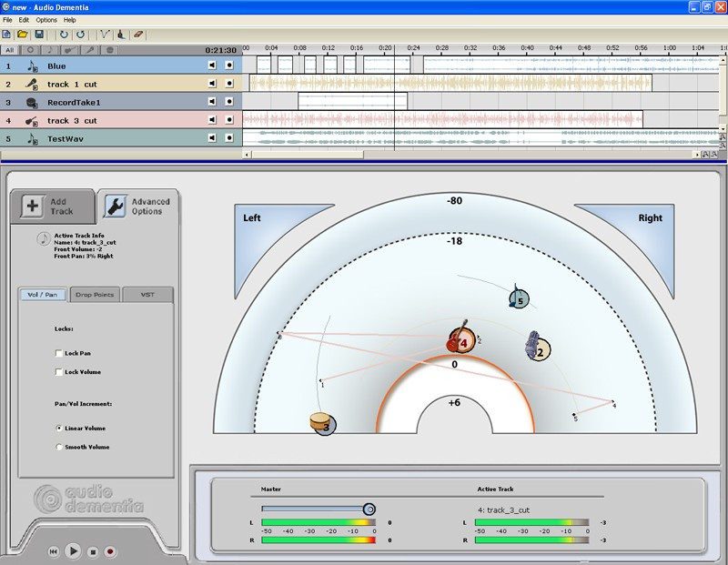Click the timeline horizontal scrollbar thumb
This screenshot has height=565, width=728.
(x=308, y=155)
